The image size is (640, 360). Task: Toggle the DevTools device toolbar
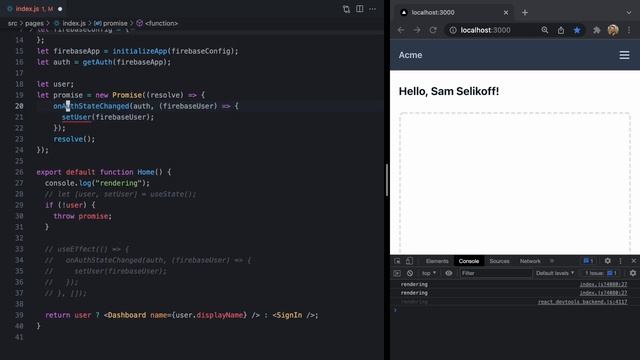pyautogui.click(x=409, y=261)
